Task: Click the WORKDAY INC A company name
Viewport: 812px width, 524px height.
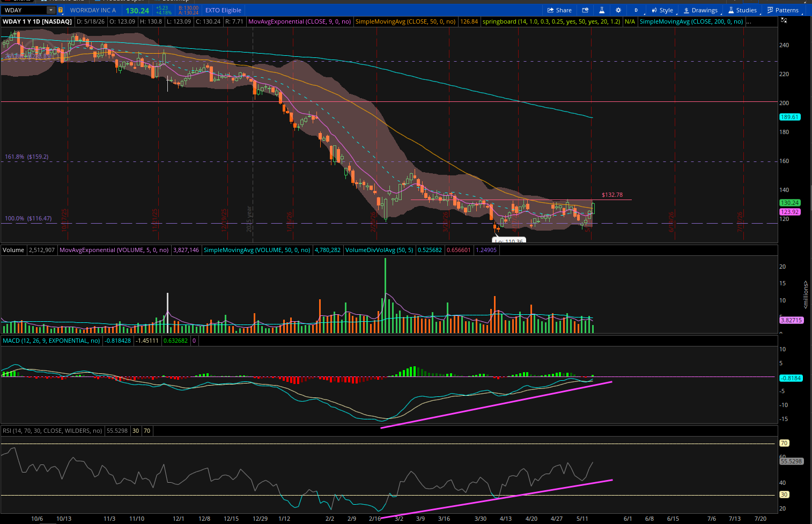Action: [93, 10]
